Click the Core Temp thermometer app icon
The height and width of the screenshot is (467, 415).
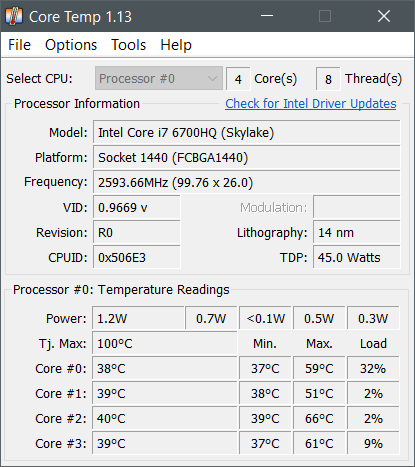pyautogui.click(x=14, y=16)
